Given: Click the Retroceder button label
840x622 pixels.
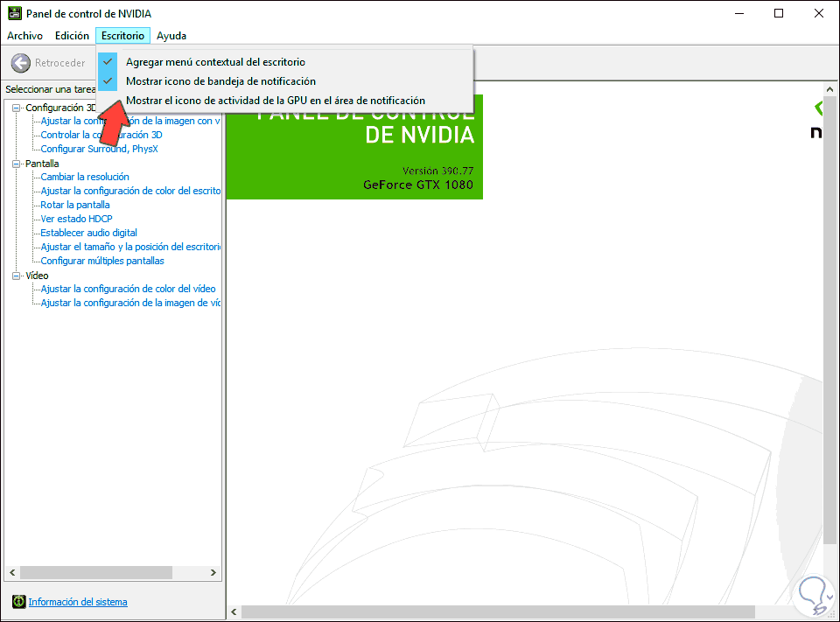Looking at the screenshot, I should (x=60, y=63).
